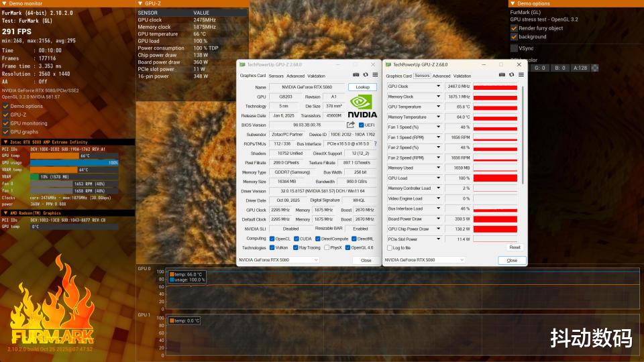Toggle Ray Tracing checkbox
Viewport: 644px width, 362px height.
pyautogui.click(x=295, y=247)
